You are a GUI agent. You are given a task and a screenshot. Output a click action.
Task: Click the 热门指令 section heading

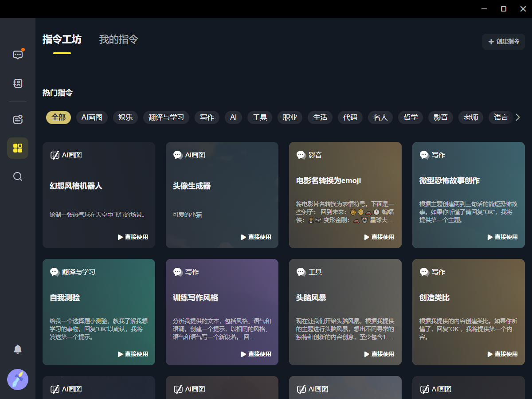point(58,93)
